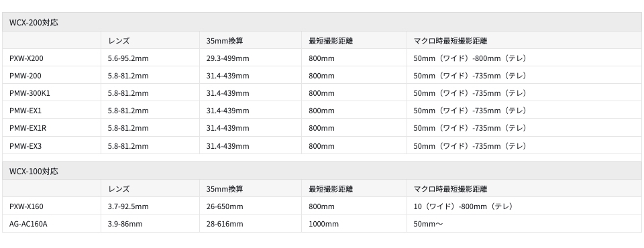Click the PMW-EX1 row label

point(52,110)
